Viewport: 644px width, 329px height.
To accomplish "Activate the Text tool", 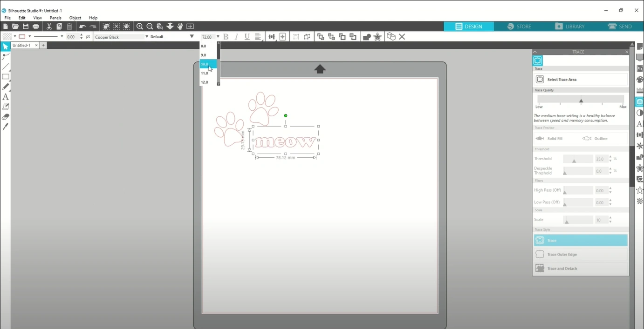I will 6,97.
